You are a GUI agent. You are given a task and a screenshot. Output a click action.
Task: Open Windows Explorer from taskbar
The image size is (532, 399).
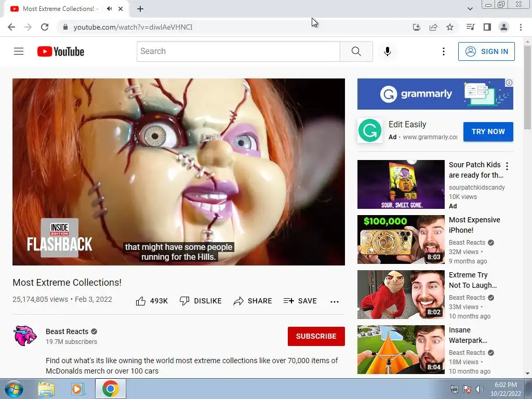[46, 389]
